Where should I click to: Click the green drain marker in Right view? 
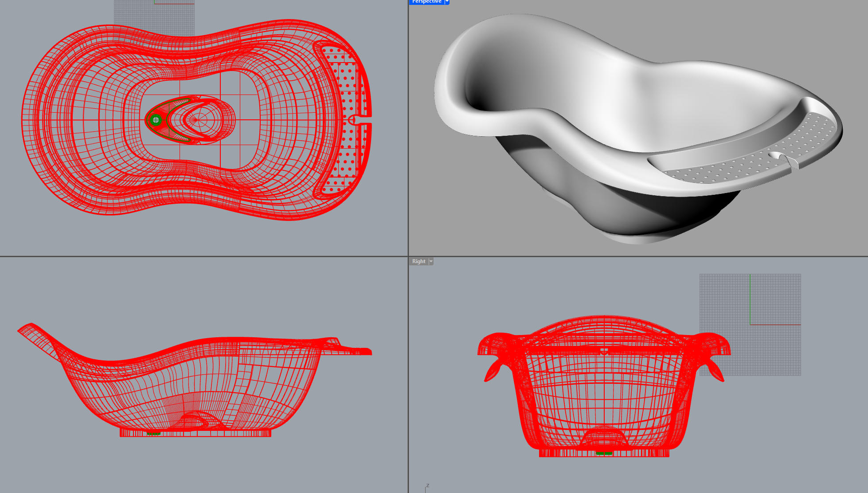click(604, 453)
